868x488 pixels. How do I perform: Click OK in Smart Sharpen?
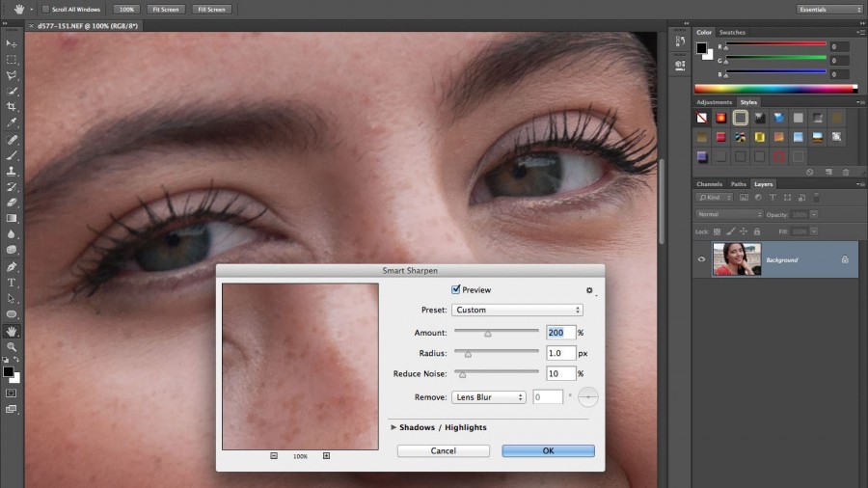(x=548, y=451)
